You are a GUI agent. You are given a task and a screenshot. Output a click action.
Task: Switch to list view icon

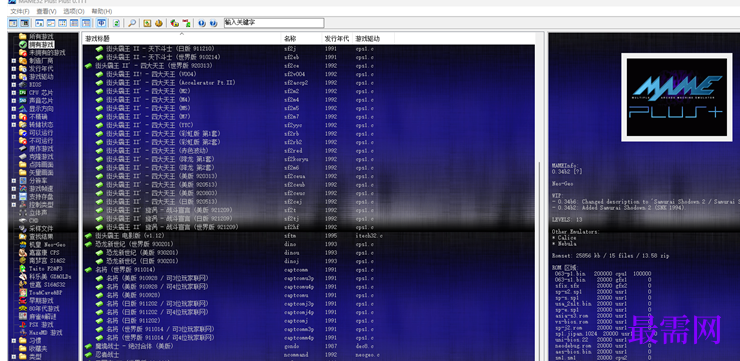[63, 23]
